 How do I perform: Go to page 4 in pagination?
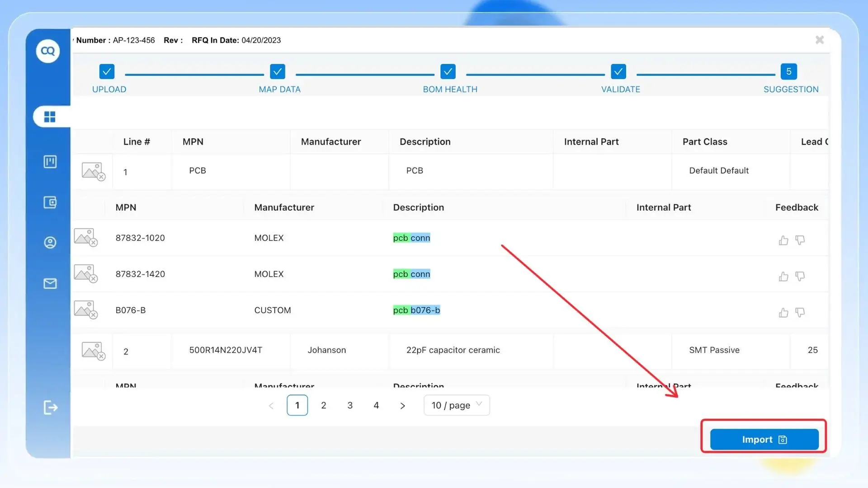(376, 405)
